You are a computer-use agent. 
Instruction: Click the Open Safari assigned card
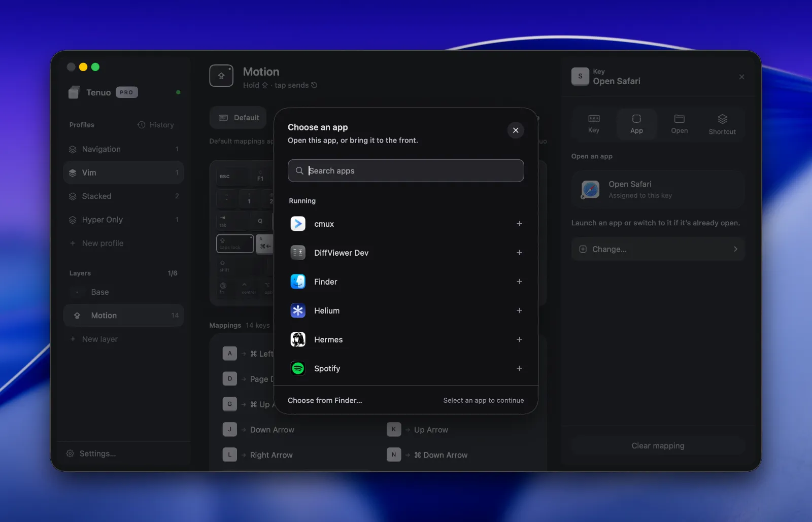pyautogui.click(x=658, y=189)
